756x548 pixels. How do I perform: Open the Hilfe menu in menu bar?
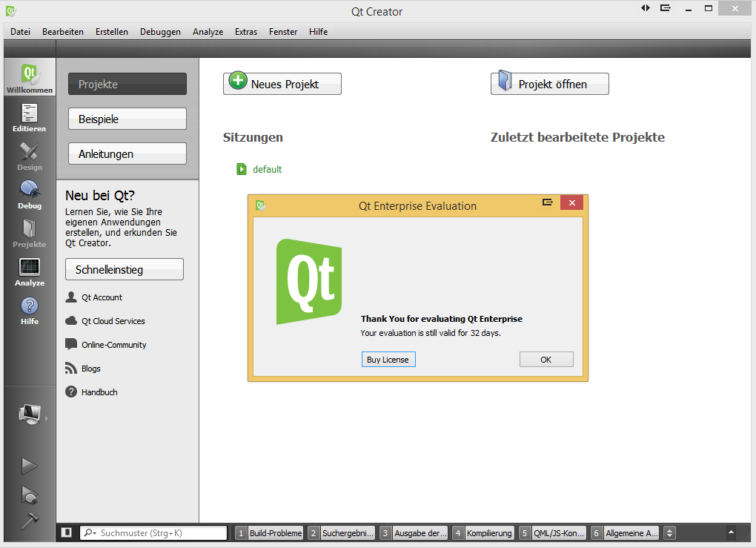pos(318,32)
